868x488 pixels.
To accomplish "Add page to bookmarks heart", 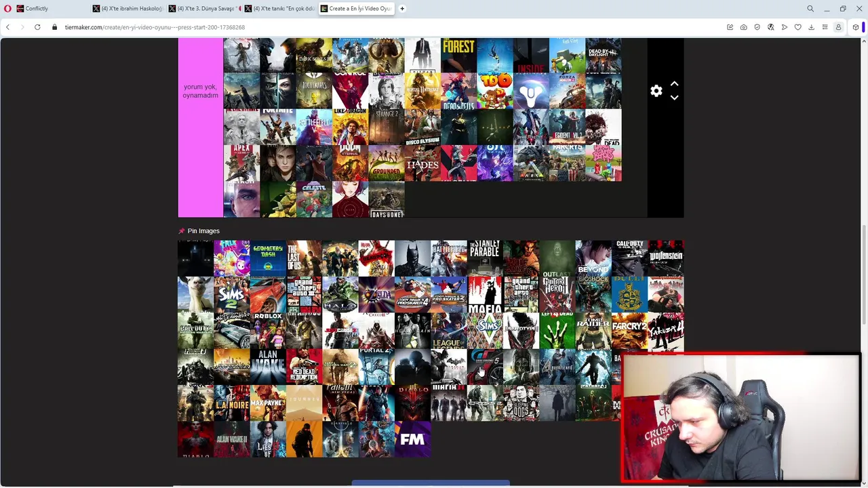I will pos(798,27).
